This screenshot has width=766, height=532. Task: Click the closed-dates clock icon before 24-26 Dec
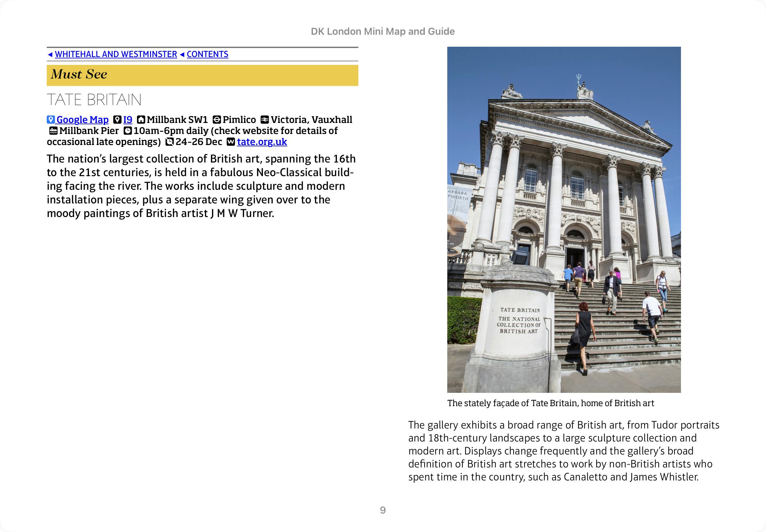tap(170, 142)
